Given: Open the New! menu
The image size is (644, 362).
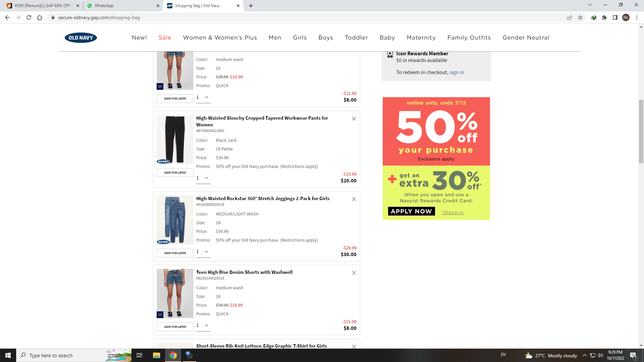Looking at the screenshot, I should click(x=139, y=38).
